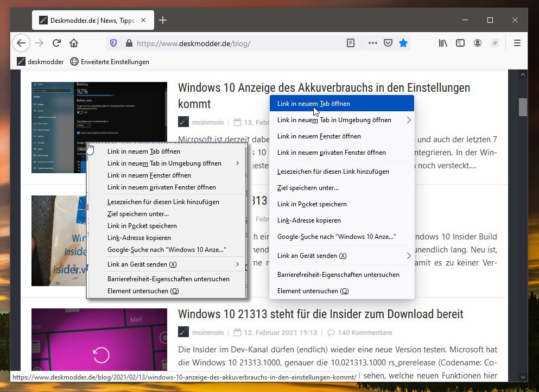Click scrollbar down arrow

tap(523, 377)
